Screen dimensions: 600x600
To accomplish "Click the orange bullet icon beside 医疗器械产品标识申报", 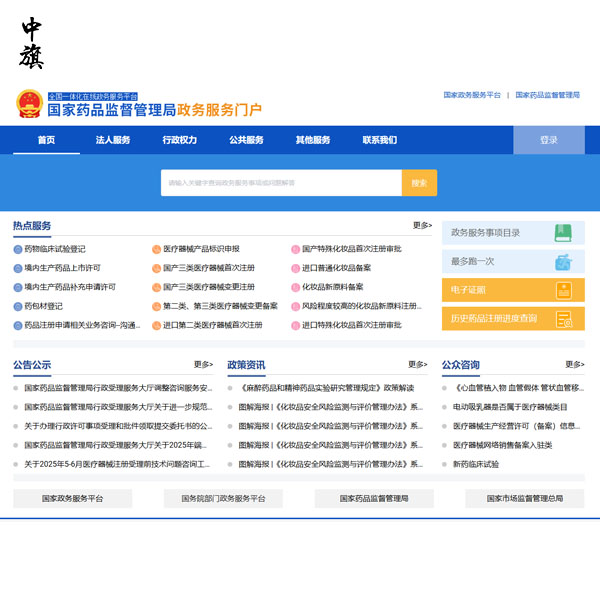I will click(156, 249).
